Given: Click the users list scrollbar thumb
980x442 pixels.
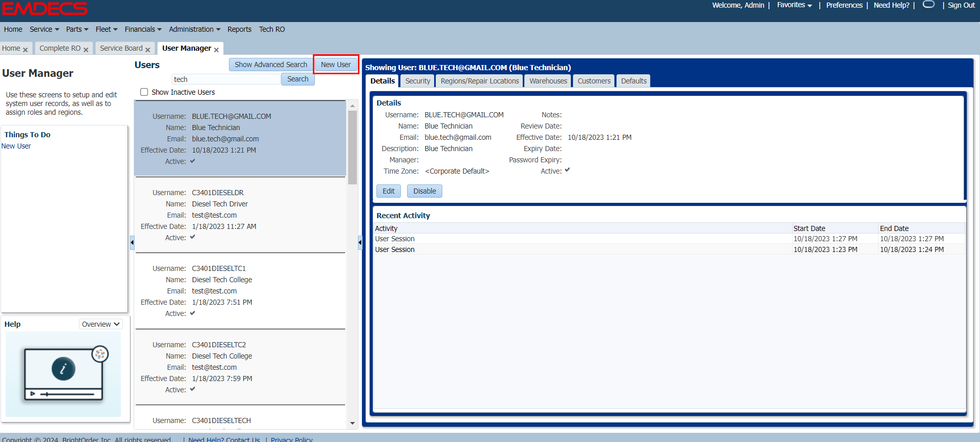Looking at the screenshot, I should (352, 148).
